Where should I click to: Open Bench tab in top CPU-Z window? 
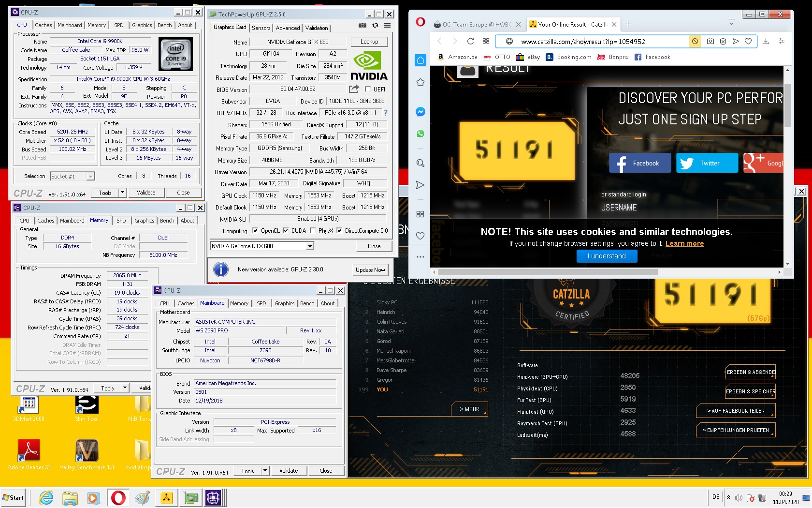click(165, 25)
